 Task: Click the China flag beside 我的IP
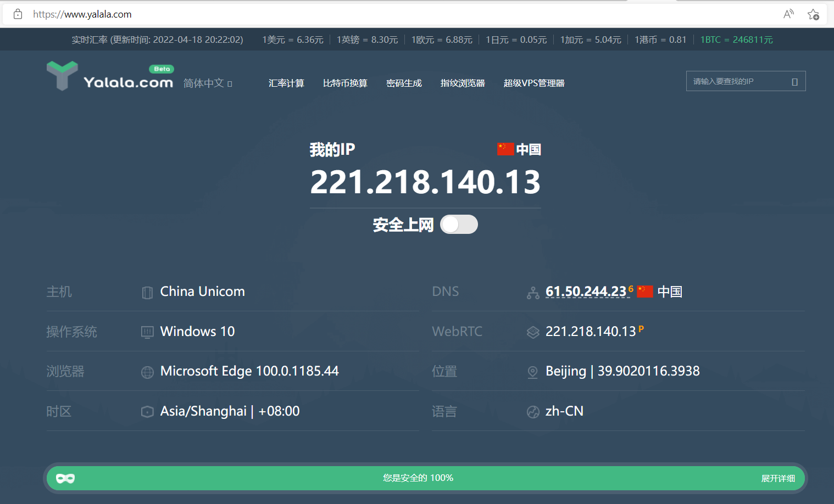point(505,149)
